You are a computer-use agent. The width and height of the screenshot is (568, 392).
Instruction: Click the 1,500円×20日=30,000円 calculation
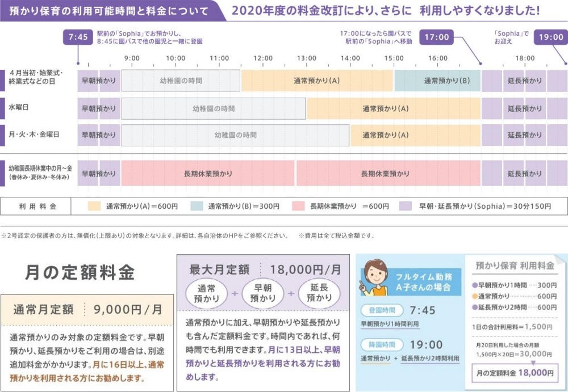click(513, 354)
